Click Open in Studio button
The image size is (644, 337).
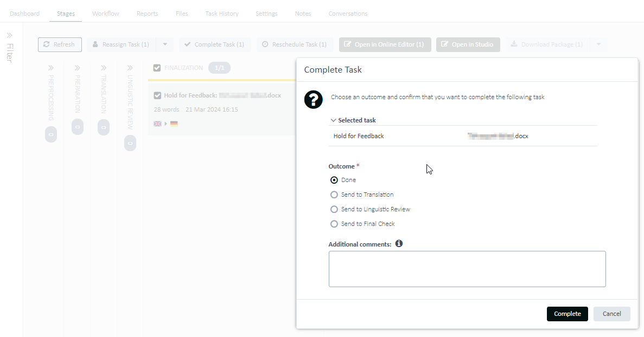468,44
